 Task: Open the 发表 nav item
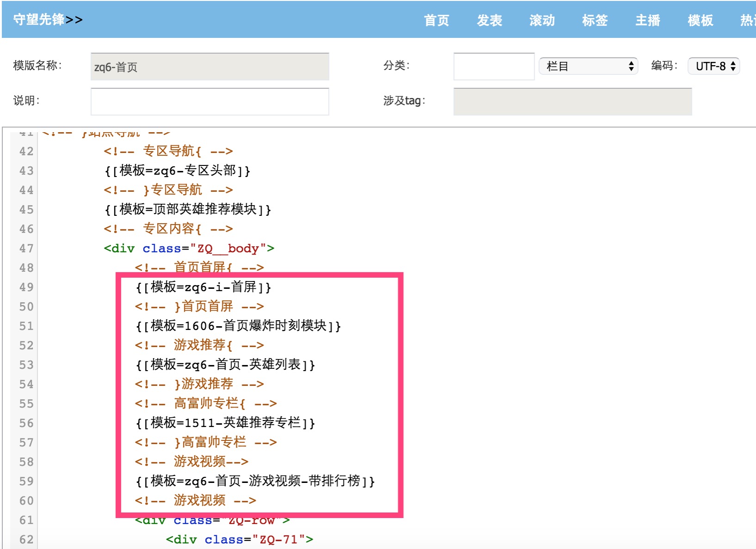(x=489, y=20)
